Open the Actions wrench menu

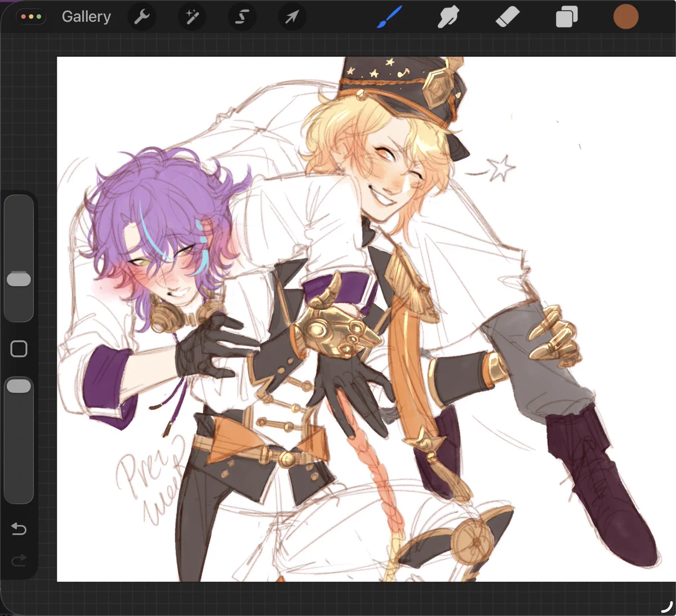point(142,17)
